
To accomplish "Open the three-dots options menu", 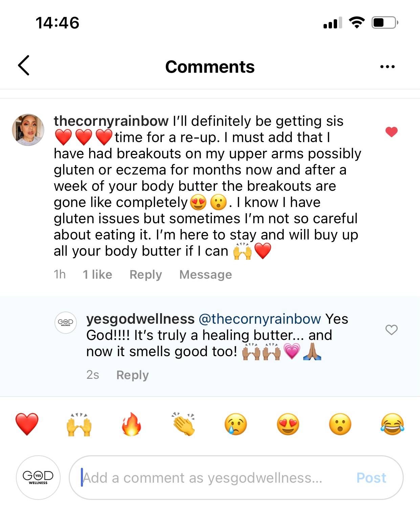I will click(387, 67).
